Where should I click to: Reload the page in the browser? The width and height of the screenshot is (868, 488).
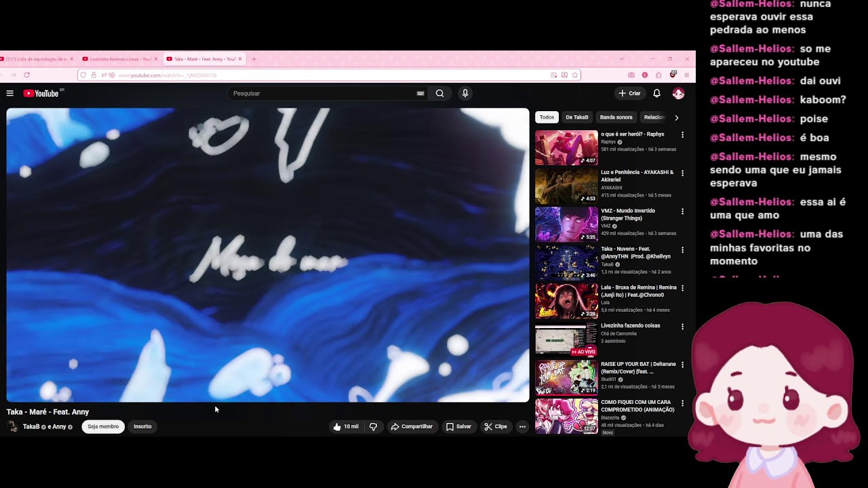(x=26, y=75)
